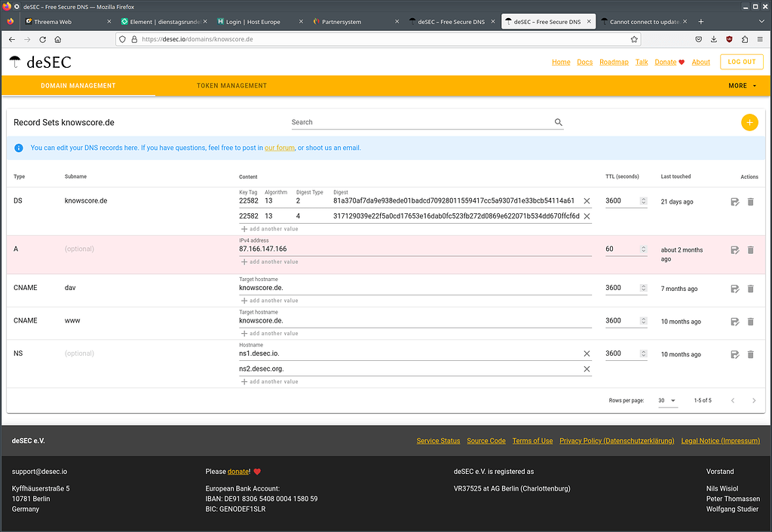The width and height of the screenshot is (772, 532).
Task: Click the search magnifier icon
Action: pyautogui.click(x=558, y=121)
